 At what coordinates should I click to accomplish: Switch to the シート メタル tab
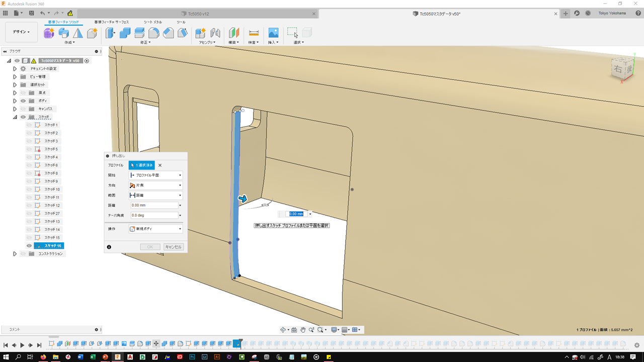click(153, 22)
